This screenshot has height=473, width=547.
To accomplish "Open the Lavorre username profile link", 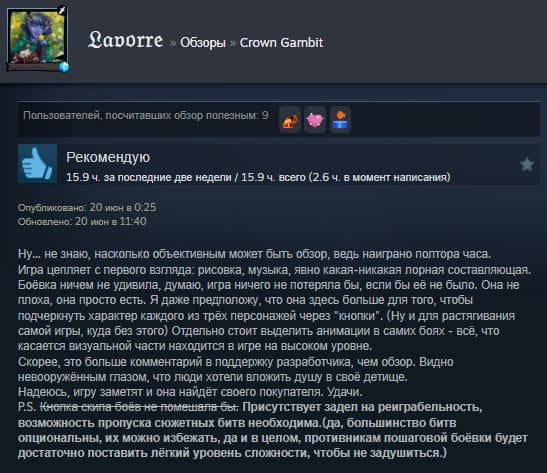I will [125, 40].
